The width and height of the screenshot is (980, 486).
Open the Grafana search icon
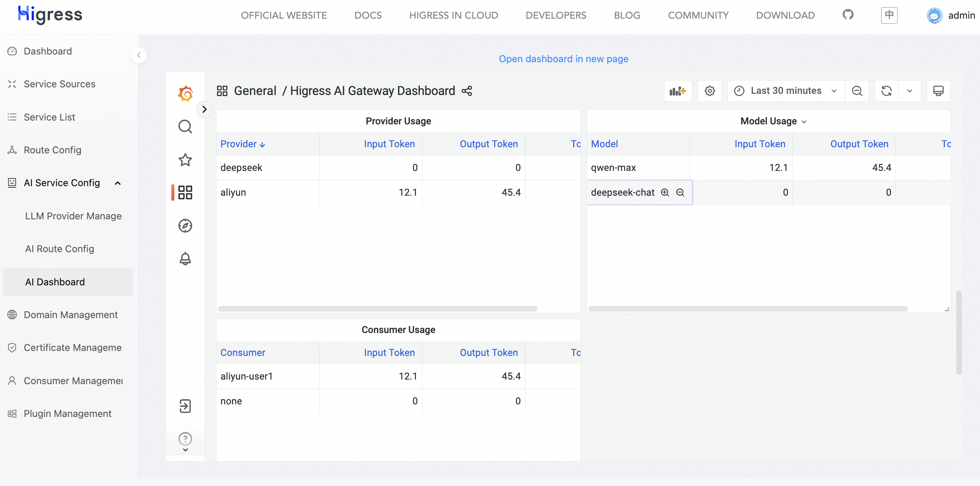(185, 127)
